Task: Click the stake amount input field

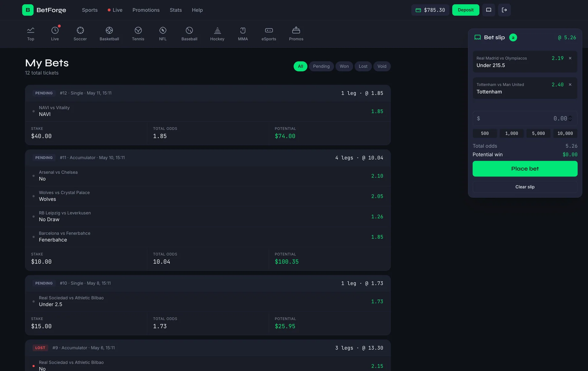Action: point(525,118)
